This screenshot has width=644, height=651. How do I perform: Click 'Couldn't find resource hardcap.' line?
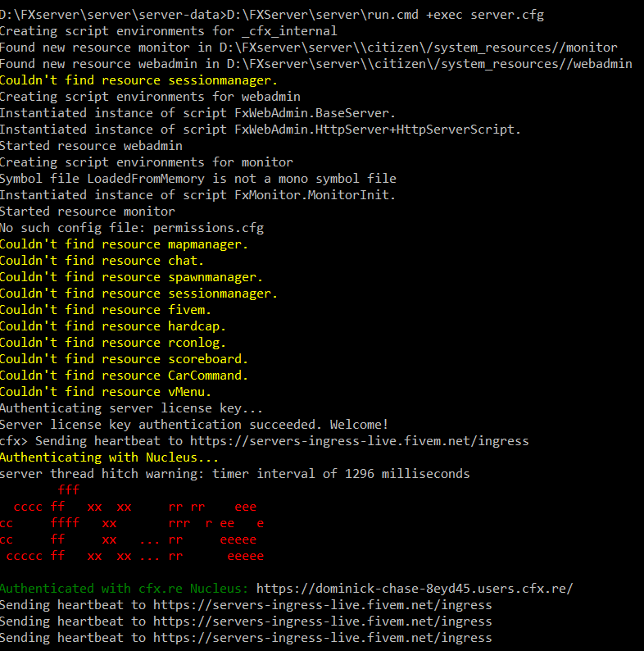click(x=113, y=326)
